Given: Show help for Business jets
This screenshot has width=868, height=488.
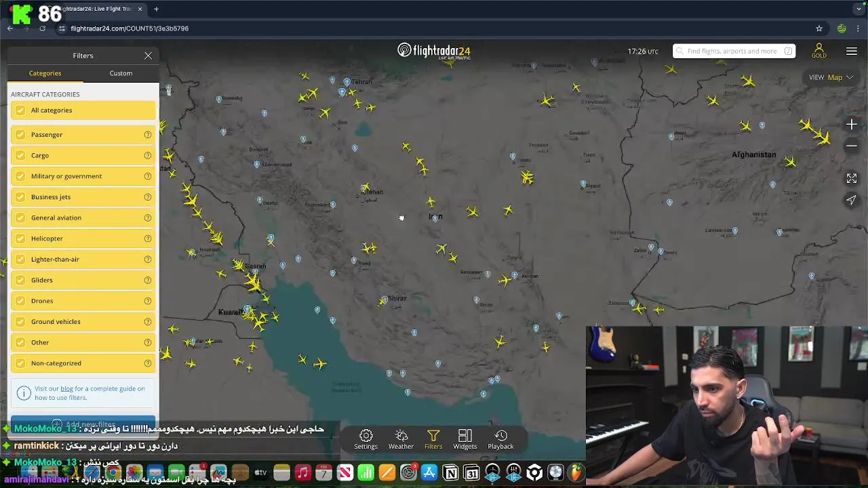Looking at the screenshot, I should [147, 197].
